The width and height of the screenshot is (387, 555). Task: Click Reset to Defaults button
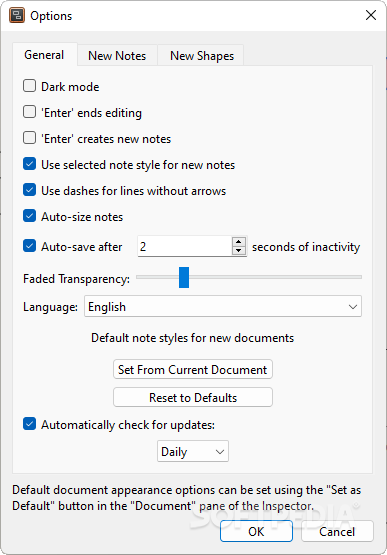click(193, 397)
